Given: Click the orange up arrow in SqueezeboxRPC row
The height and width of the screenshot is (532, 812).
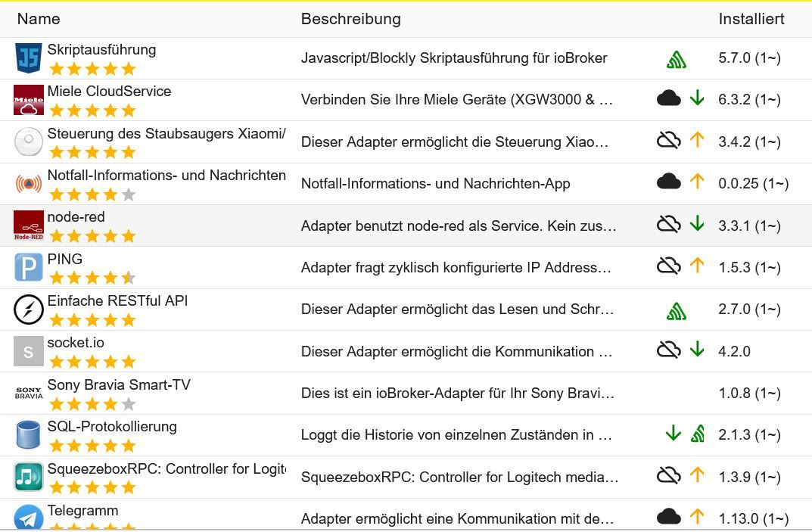Looking at the screenshot, I should click(x=697, y=475).
